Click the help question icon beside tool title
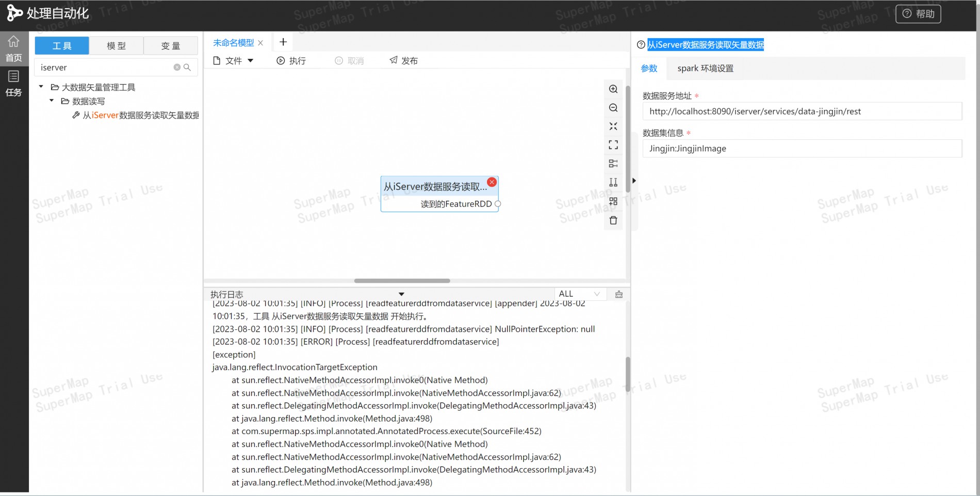The width and height of the screenshot is (980, 496). [x=641, y=45]
